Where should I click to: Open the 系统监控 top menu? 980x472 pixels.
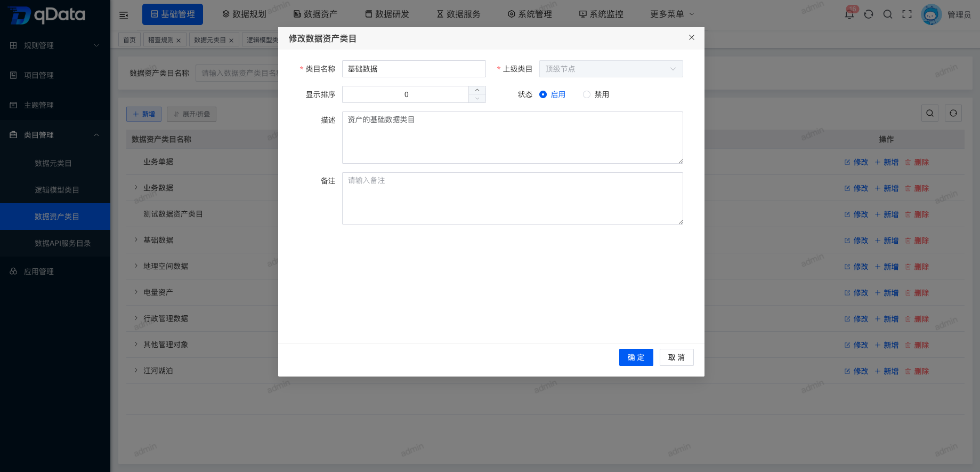click(x=601, y=14)
